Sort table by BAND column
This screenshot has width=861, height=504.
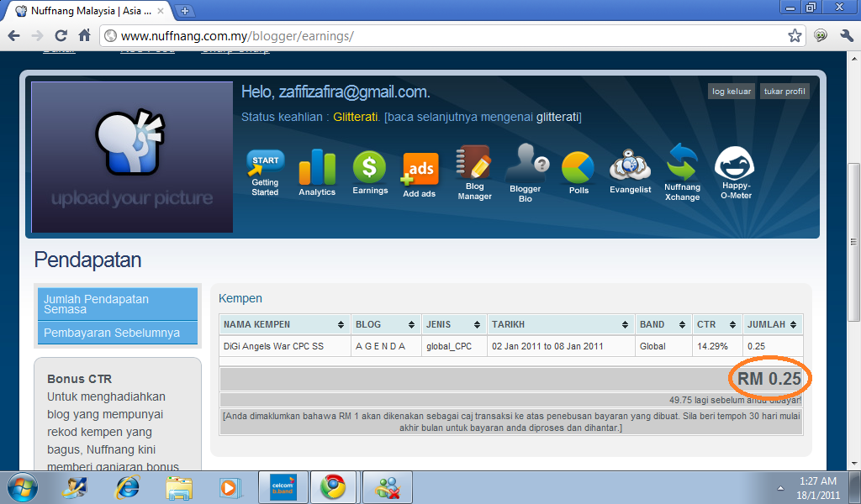(x=663, y=325)
